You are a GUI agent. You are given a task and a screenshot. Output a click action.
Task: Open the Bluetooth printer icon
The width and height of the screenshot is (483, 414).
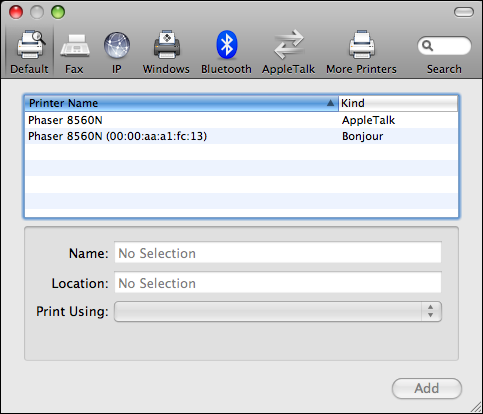227,45
